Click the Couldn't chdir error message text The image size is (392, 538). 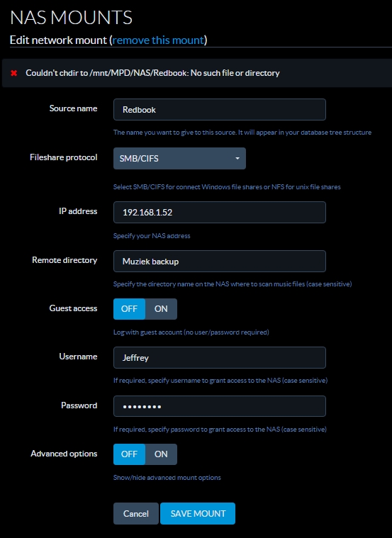click(x=152, y=73)
